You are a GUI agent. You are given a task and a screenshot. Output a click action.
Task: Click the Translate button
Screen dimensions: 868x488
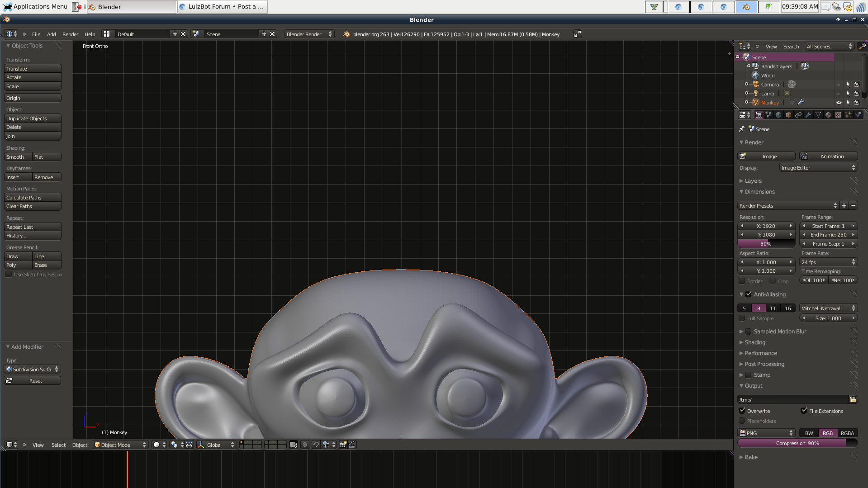click(x=33, y=68)
